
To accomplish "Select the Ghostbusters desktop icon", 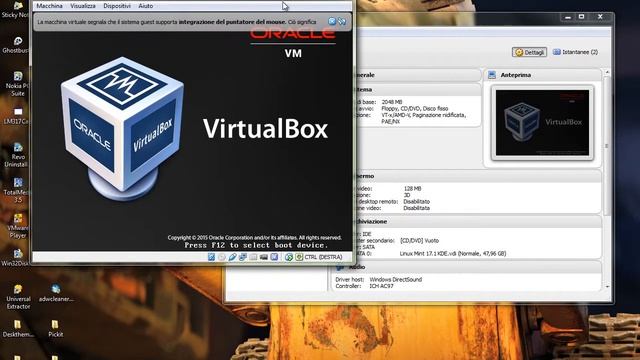I will [16, 45].
